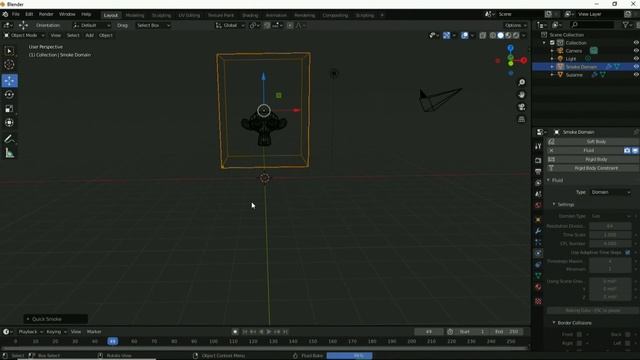Click the Zoom view icon in viewport

522,82
